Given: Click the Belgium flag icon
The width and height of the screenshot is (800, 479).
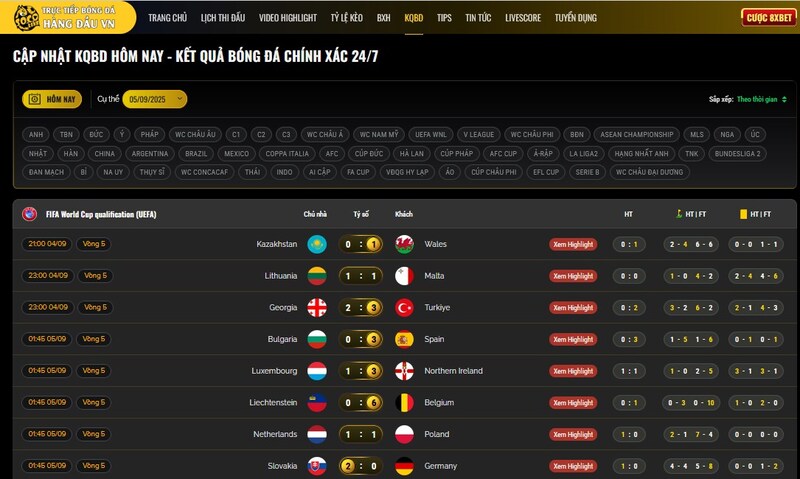Looking at the screenshot, I should [x=405, y=402].
